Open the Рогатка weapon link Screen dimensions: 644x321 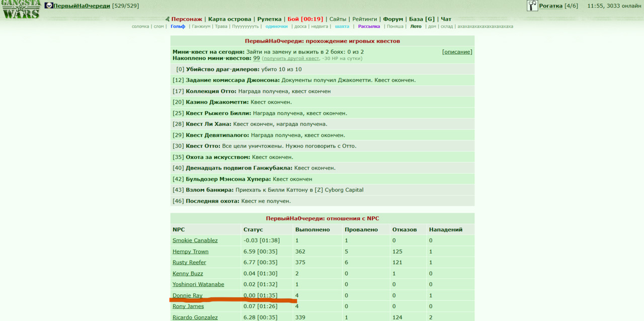[x=550, y=6]
